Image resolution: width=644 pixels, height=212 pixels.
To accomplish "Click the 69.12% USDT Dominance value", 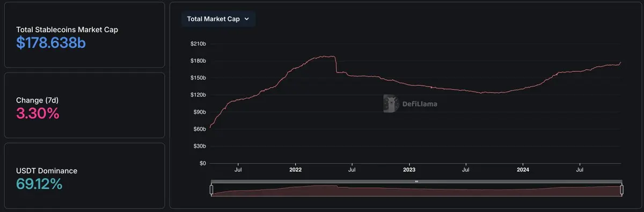I will (39, 184).
